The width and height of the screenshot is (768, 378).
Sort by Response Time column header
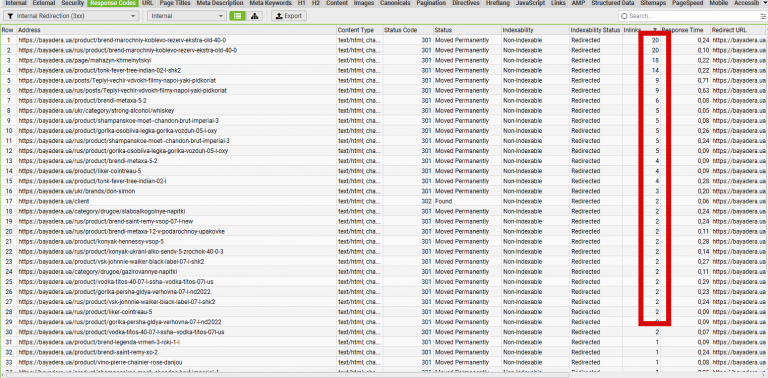coord(685,30)
